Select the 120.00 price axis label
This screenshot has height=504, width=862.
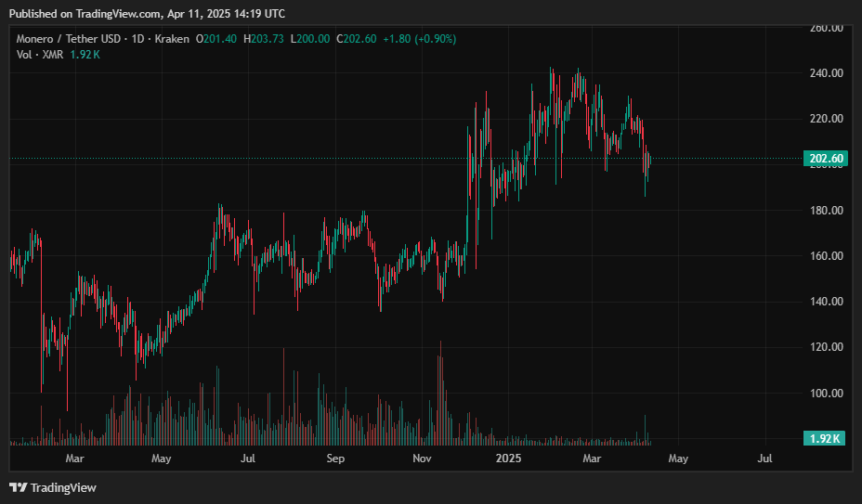pos(825,347)
